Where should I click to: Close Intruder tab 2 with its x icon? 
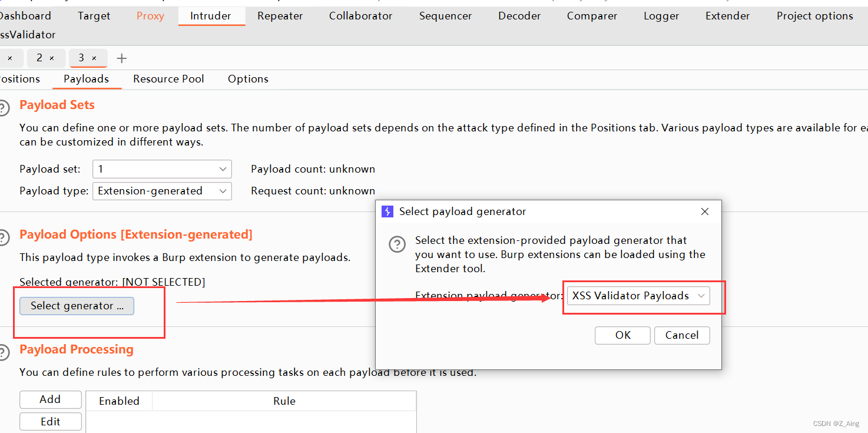[x=52, y=58]
